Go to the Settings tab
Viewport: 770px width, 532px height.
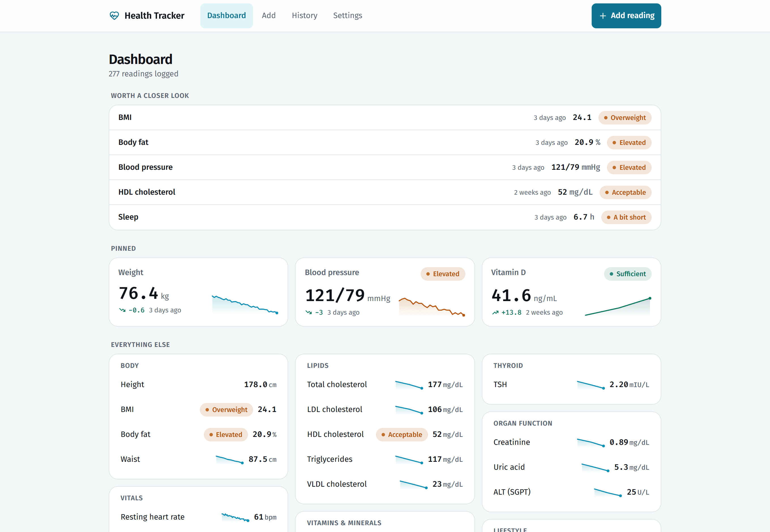click(x=347, y=16)
